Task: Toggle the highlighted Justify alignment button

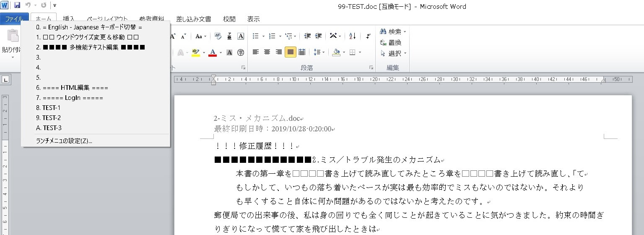Action: tap(290, 52)
